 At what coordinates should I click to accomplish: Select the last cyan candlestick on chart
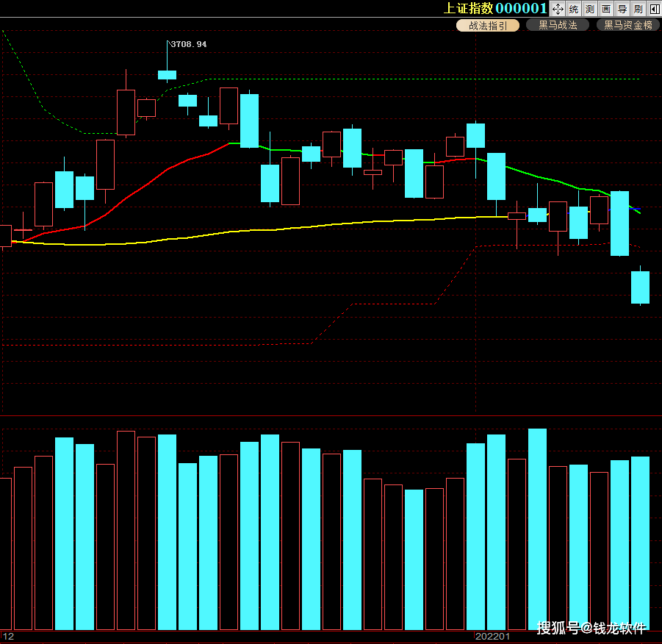(x=640, y=287)
